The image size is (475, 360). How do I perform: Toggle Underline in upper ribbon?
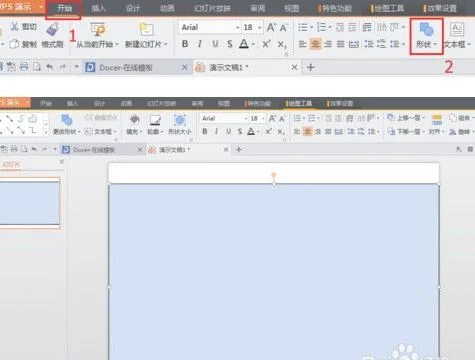(215, 44)
